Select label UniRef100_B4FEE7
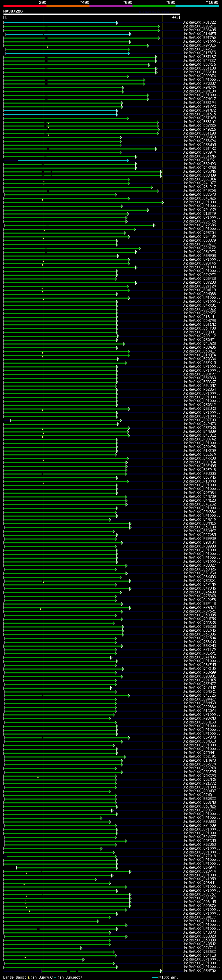The height and width of the screenshot is (980, 222). [x=199, y=60]
